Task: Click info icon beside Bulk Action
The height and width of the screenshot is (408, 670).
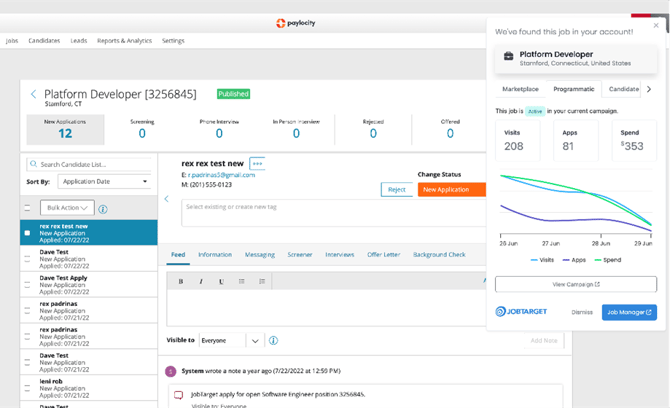Action: pos(103,209)
